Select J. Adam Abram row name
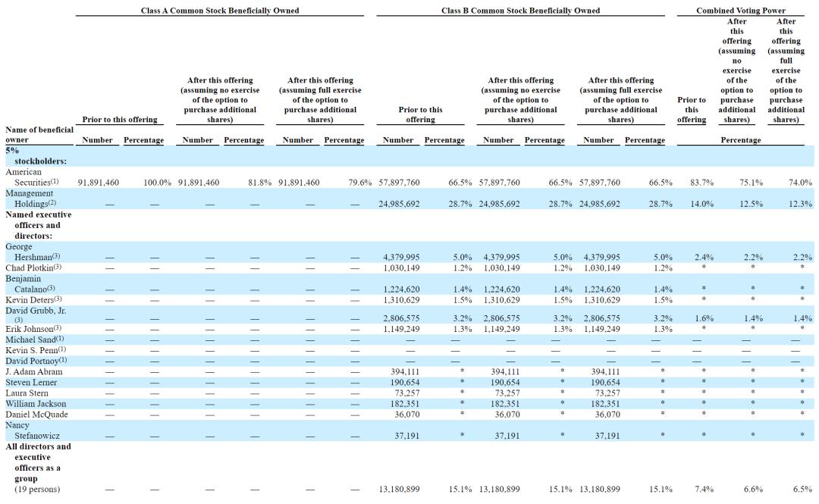 (x=34, y=371)
